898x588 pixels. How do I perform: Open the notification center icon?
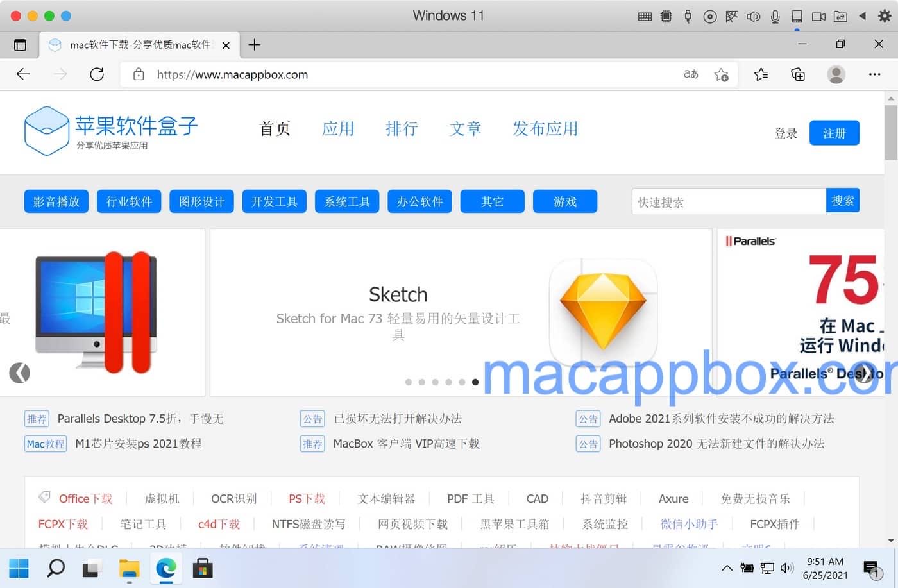click(871, 569)
